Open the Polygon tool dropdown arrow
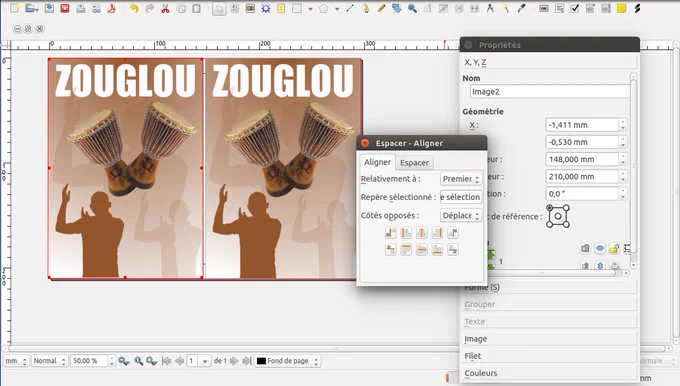The height and width of the screenshot is (386, 680). coord(337,9)
